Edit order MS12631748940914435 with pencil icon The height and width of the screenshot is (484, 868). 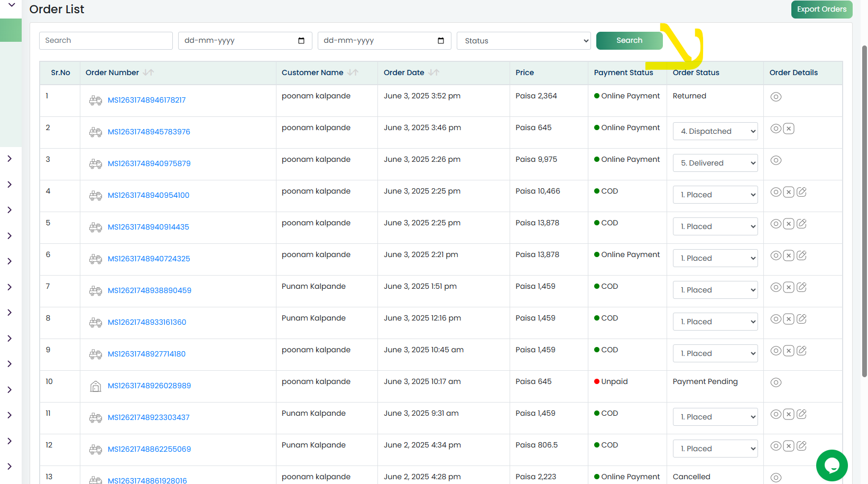point(801,224)
